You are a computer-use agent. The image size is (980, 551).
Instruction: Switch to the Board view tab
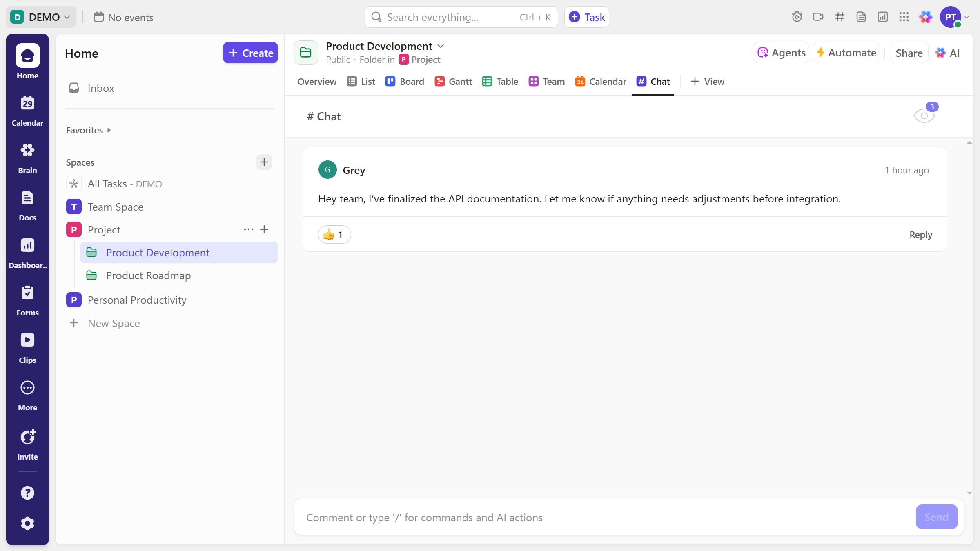(x=405, y=82)
